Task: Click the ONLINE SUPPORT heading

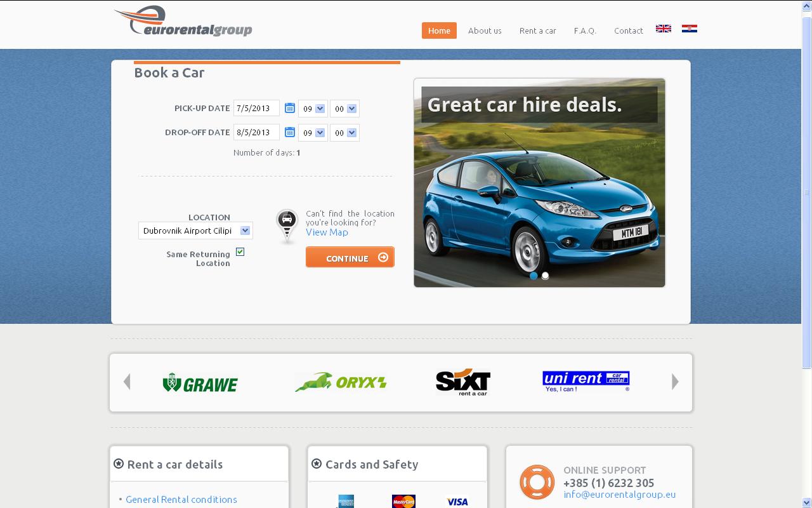Action: [x=605, y=470]
